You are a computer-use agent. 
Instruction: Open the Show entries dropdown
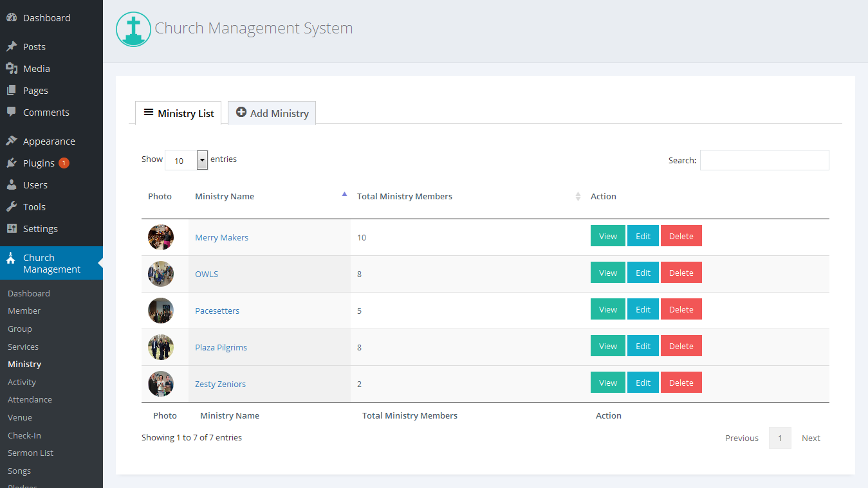186,160
